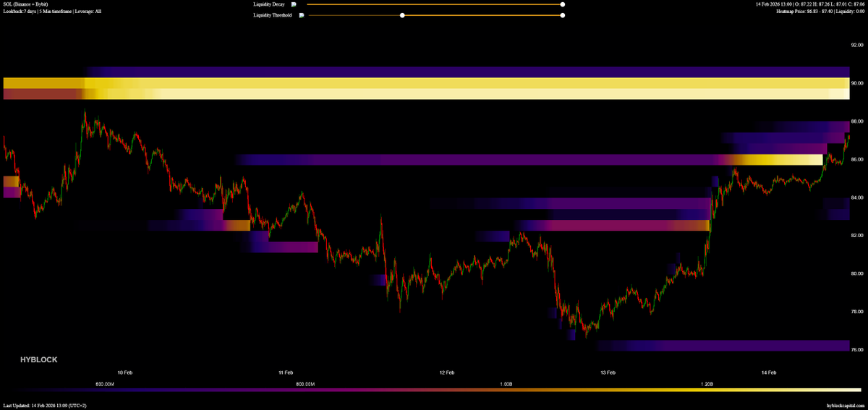Click the 84.00 price axis label
The width and height of the screenshot is (868, 410).
(x=859, y=197)
